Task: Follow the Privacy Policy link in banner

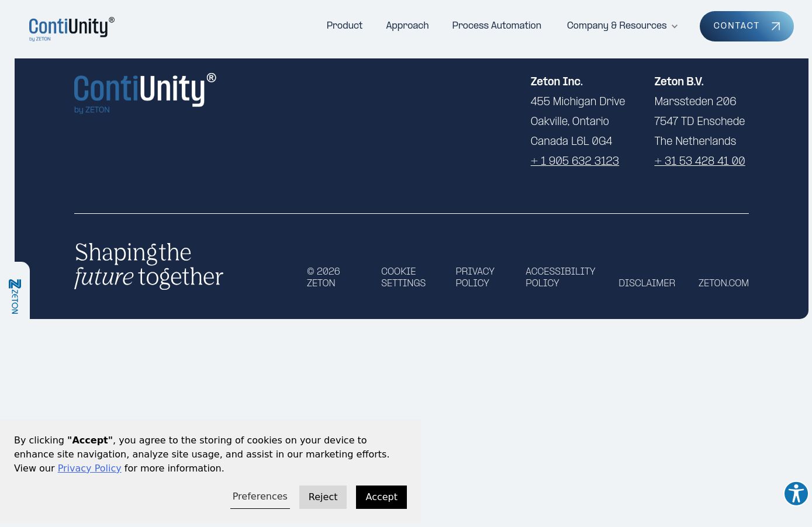Action: point(89,469)
